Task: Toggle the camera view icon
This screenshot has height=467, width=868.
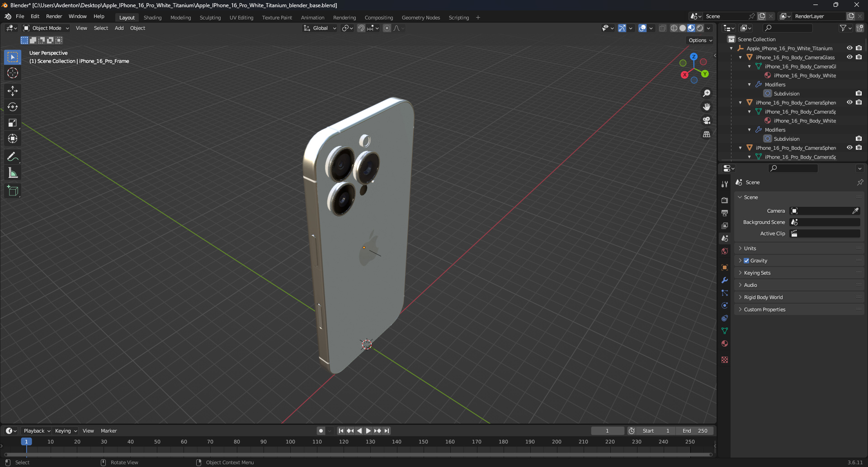Action: point(706,120)
